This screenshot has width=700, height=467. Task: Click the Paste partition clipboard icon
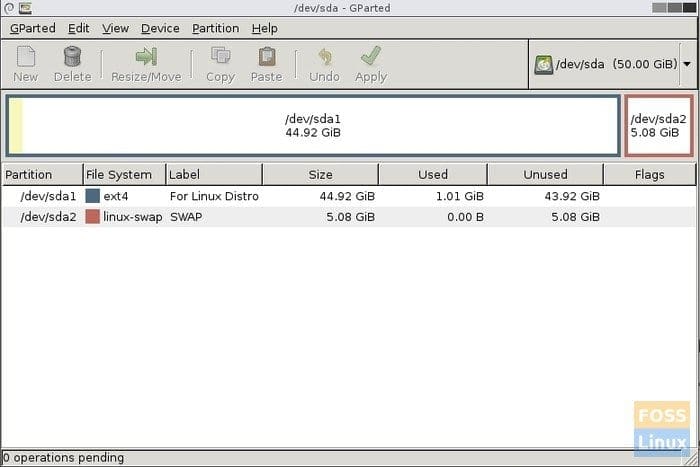pyautogui.click(x=267, y=57)
